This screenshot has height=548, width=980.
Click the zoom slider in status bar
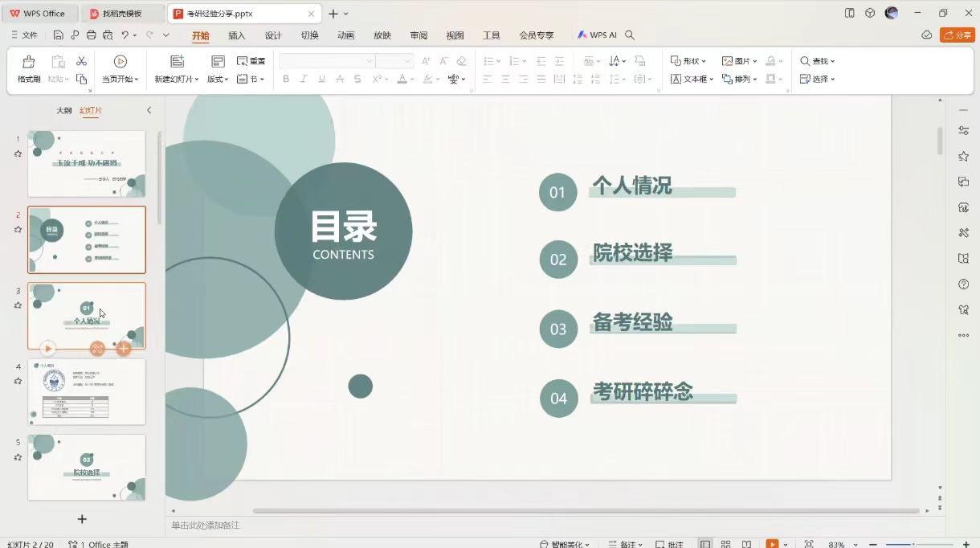click(913, 544)
